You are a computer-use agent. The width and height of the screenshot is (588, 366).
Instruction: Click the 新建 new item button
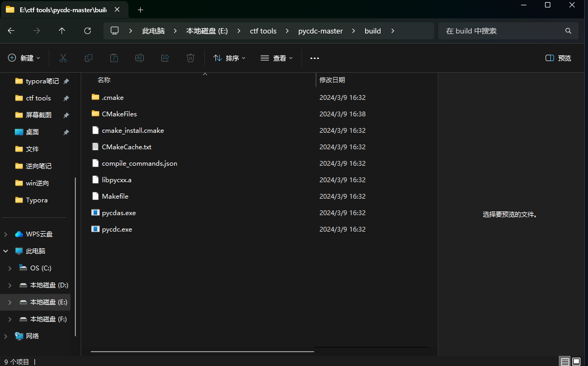[24, 58]
